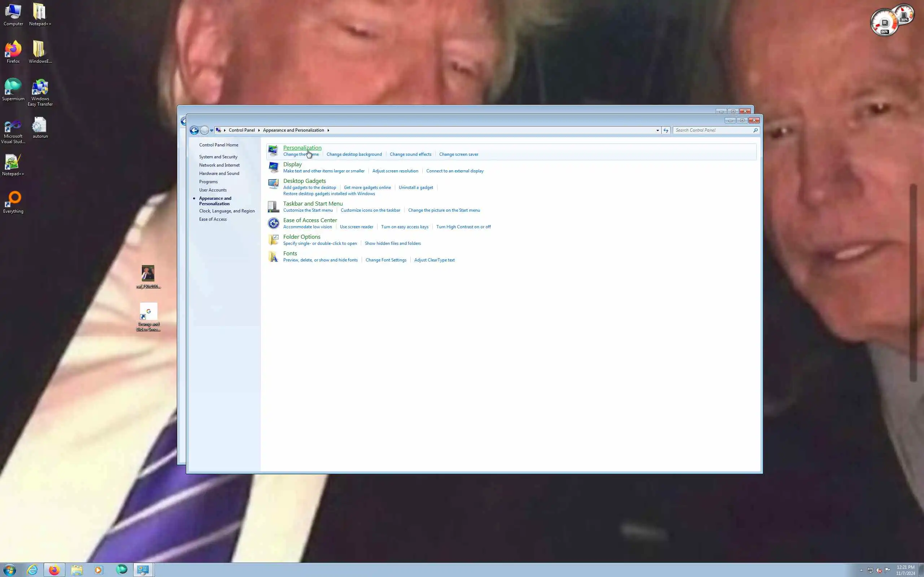The width and height of the screenshot is (924, 577).
Task: Go to Control Panel Home
Action: (x=218, y=145)
